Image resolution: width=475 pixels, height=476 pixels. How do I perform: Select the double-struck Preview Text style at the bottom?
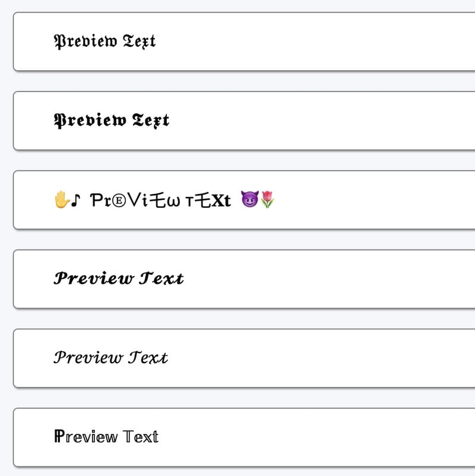pos(106,437)
